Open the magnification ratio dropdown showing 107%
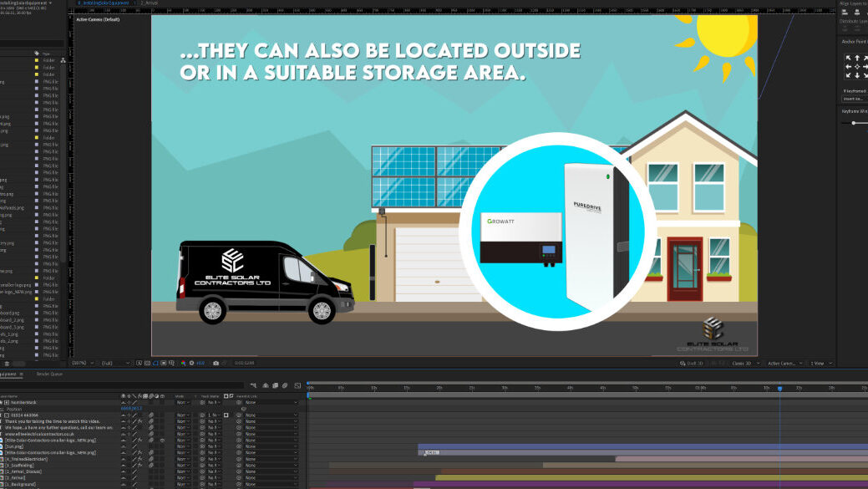The height and width of the screenshot is (489, 868). (x=82, y=364)
